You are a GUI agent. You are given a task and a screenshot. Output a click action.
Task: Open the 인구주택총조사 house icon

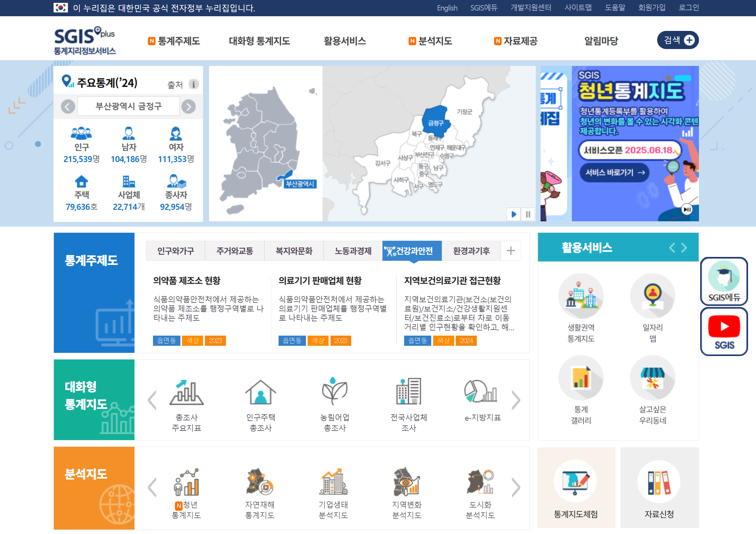click(x=260, y=393)
